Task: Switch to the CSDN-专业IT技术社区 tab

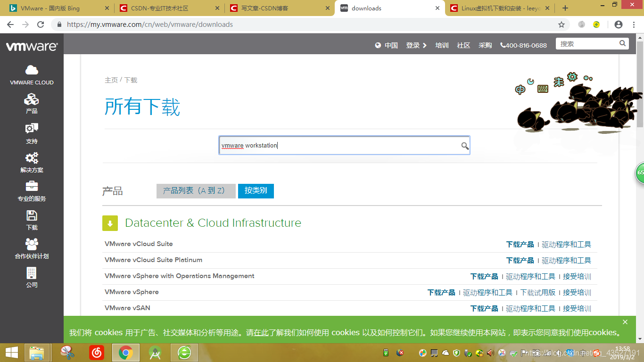Action: click(x=169, y=8)
